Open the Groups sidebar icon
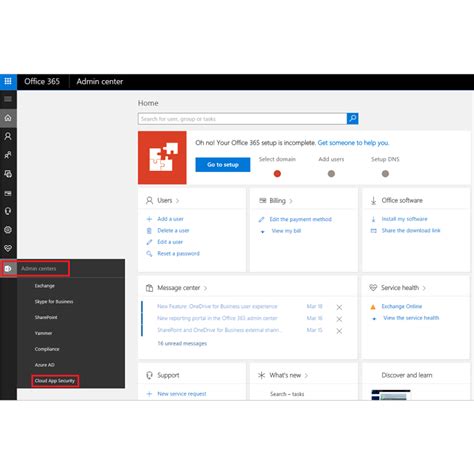Viewport: 474px width, 474px height. pos(8,155)
